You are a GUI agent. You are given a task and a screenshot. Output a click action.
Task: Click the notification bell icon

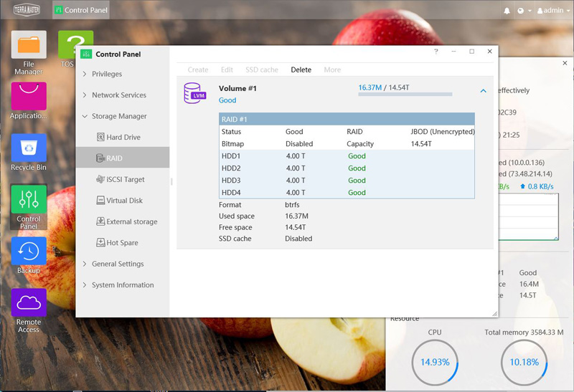tap(507, 11)
